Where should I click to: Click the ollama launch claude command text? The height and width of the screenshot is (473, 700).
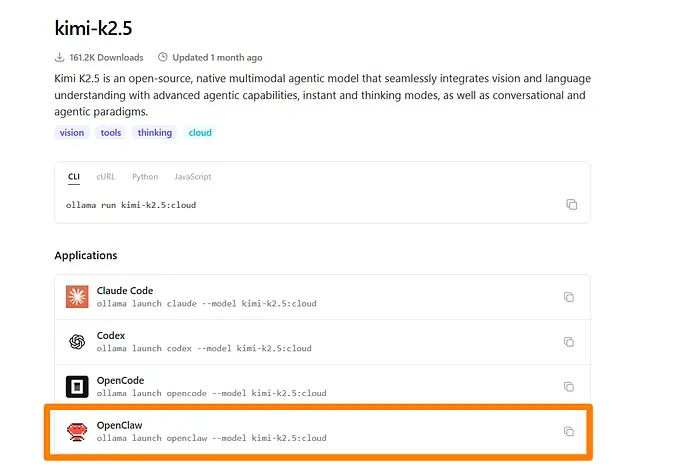click(x=207, y=303)
